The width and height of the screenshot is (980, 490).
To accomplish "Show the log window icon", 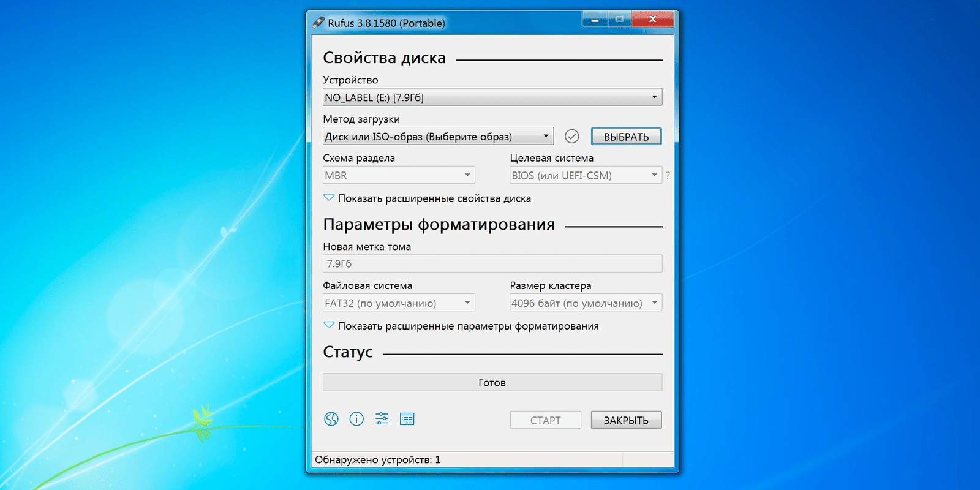I will [x=407, y=419].
